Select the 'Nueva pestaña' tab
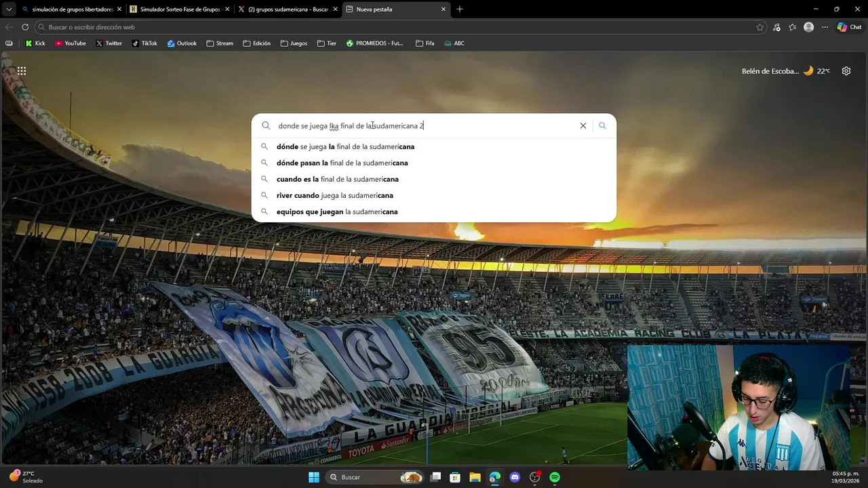Image resolution: width=868 pixels, height=488 pixels. click(x=395, y=9)
